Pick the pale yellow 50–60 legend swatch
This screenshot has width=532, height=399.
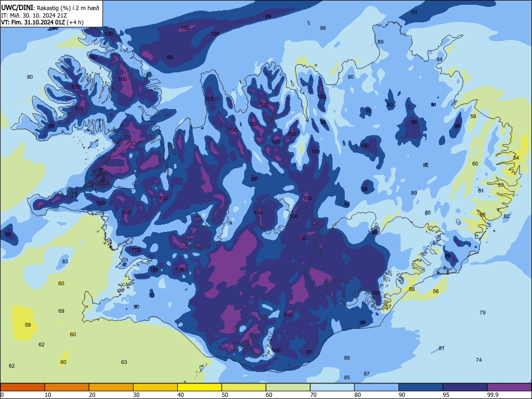click(x=244, y=387)
